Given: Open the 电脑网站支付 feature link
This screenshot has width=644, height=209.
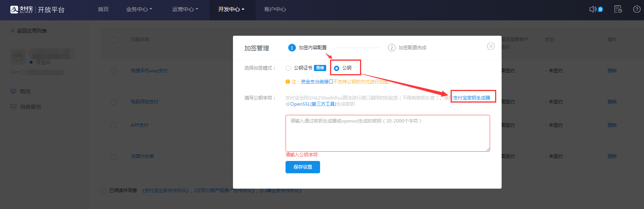Looking at the screenshot, I should pyautogui.click(x=145, y=102).
